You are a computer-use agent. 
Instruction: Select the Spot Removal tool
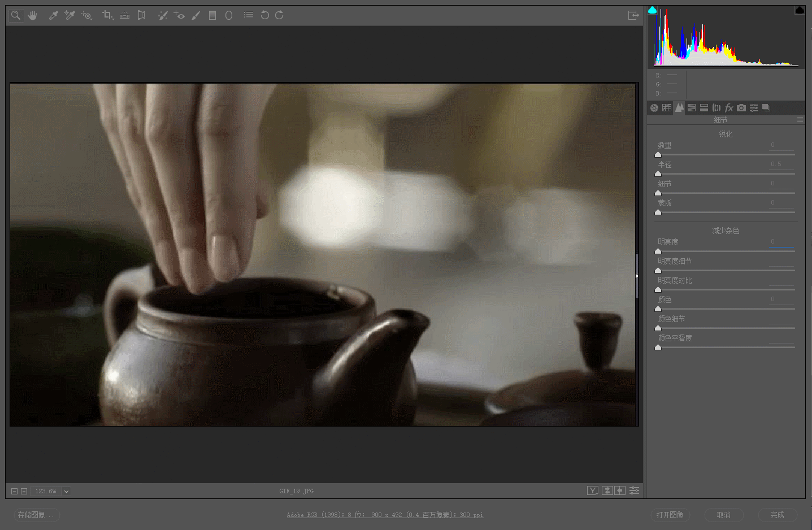[x=163, y=15]
